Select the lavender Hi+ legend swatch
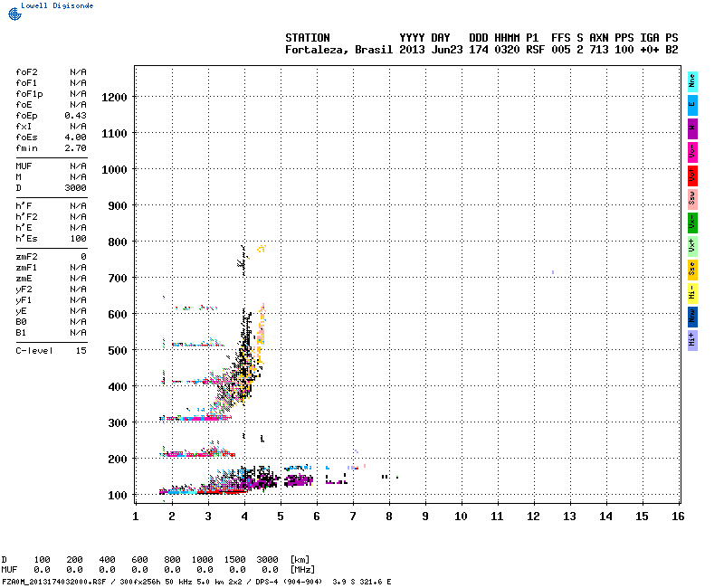724x588 pixels. pyautogui.click(x=692, y=341)
